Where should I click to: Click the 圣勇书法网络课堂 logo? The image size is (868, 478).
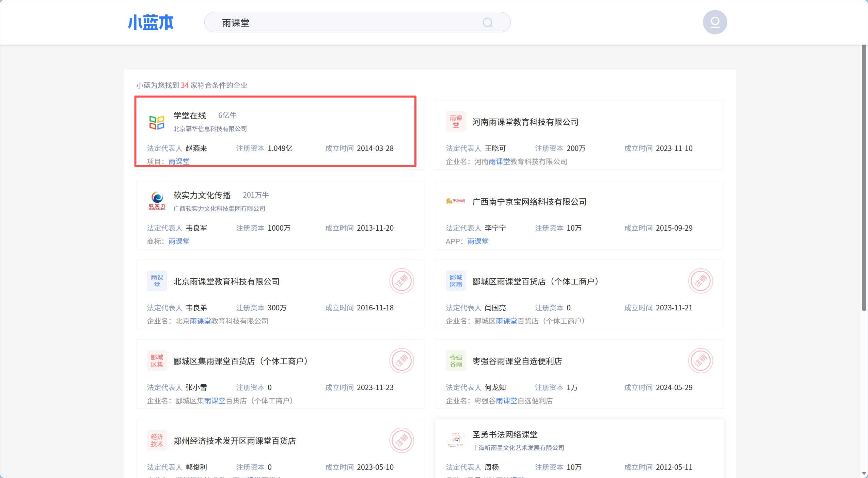pos(456,440)
